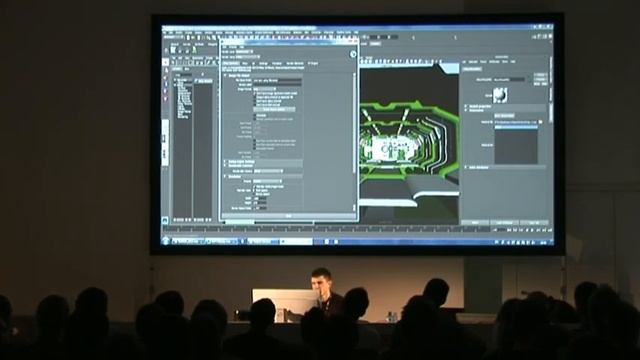Open the resolution Presets dropdown

tap(267, 181)
